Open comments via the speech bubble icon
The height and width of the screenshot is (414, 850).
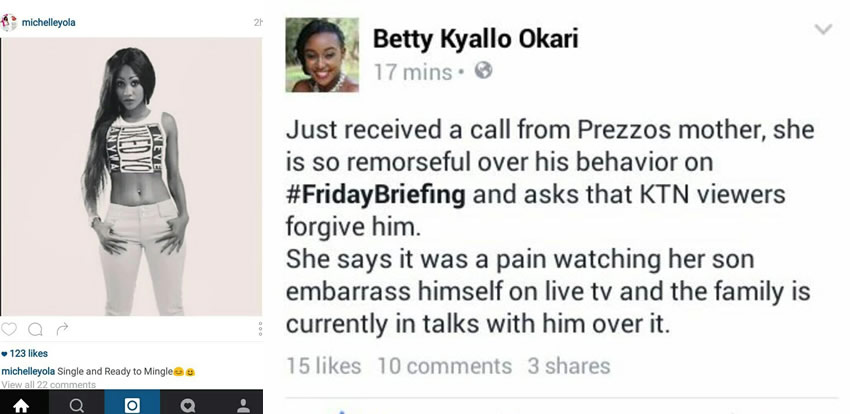coord(36,328)
